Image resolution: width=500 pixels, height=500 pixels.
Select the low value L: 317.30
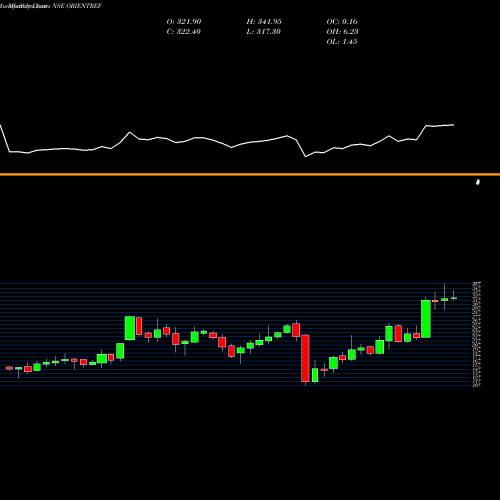[x=264, y=32]
